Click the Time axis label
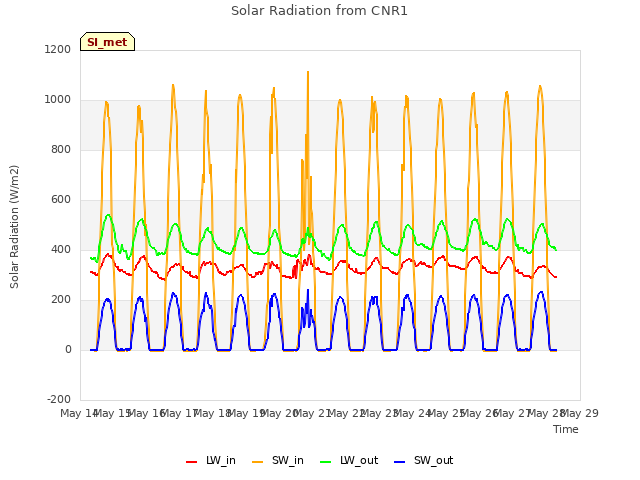The image size is (640, 480). 566,429
